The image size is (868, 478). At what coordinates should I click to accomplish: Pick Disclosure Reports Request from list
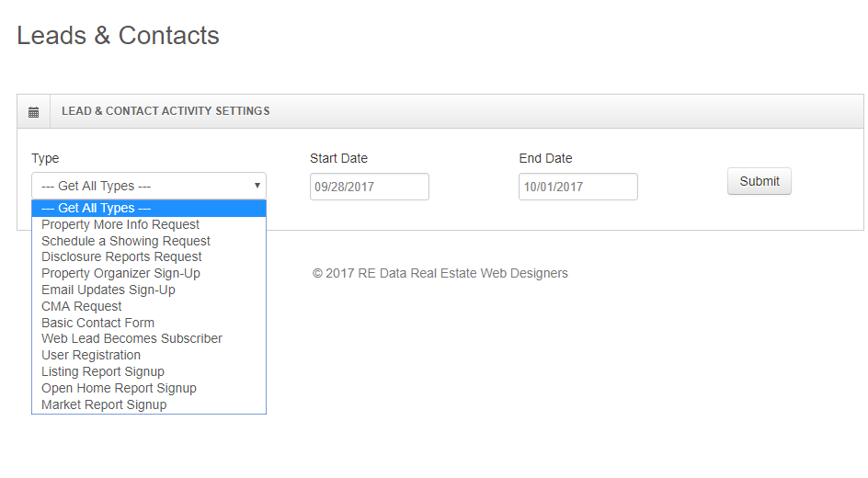[149, 256]
